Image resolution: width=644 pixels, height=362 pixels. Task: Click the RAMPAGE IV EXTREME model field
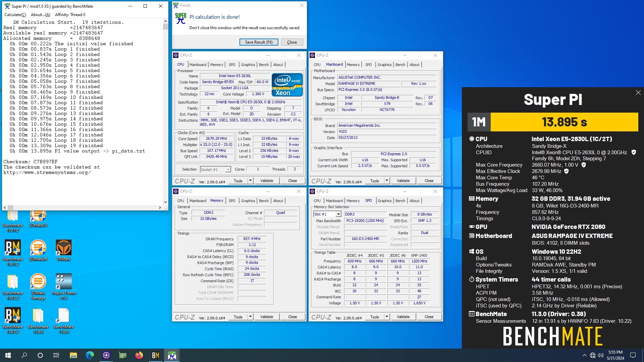[368, 84]
